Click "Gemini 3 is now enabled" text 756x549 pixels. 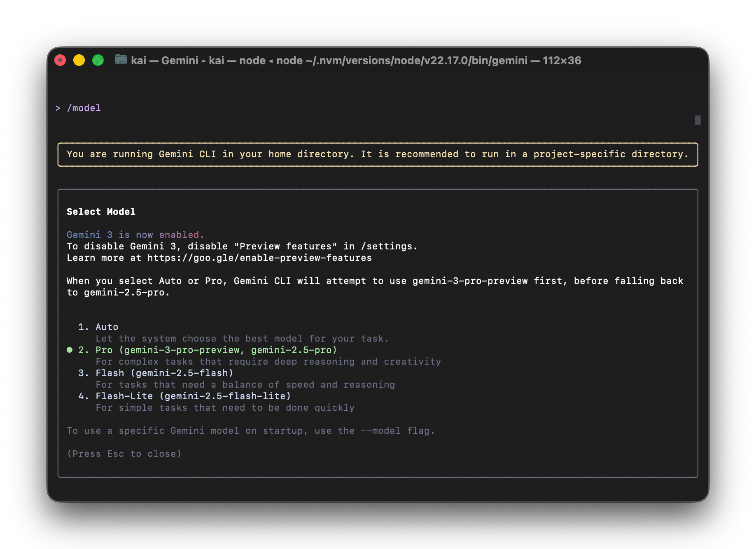pos(135,235)
